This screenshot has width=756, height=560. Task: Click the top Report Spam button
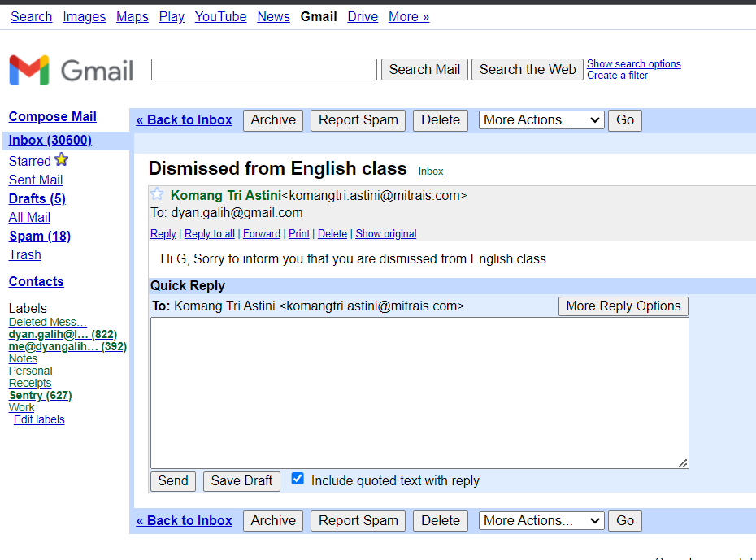coord(358,120)
